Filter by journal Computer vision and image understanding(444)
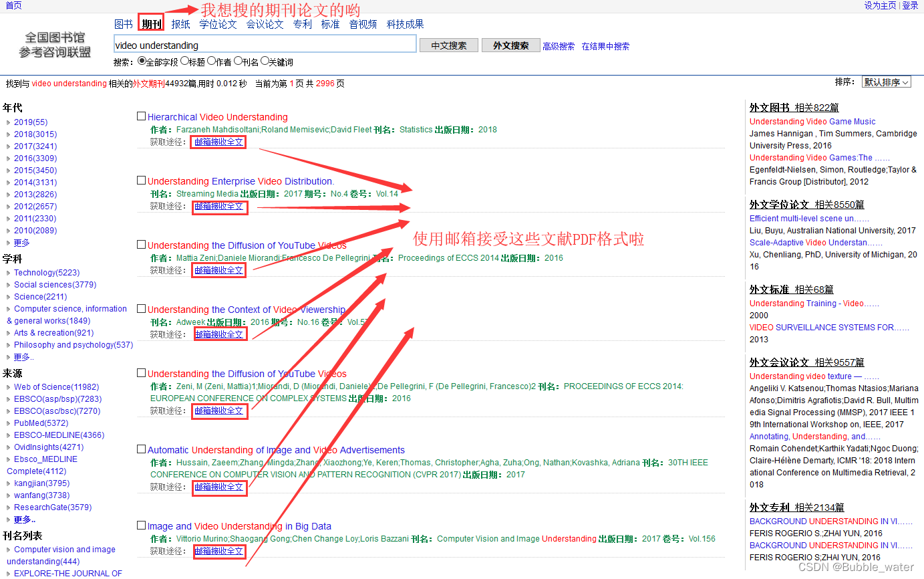The height and width of the screenshot is (579, 924). 61,556
